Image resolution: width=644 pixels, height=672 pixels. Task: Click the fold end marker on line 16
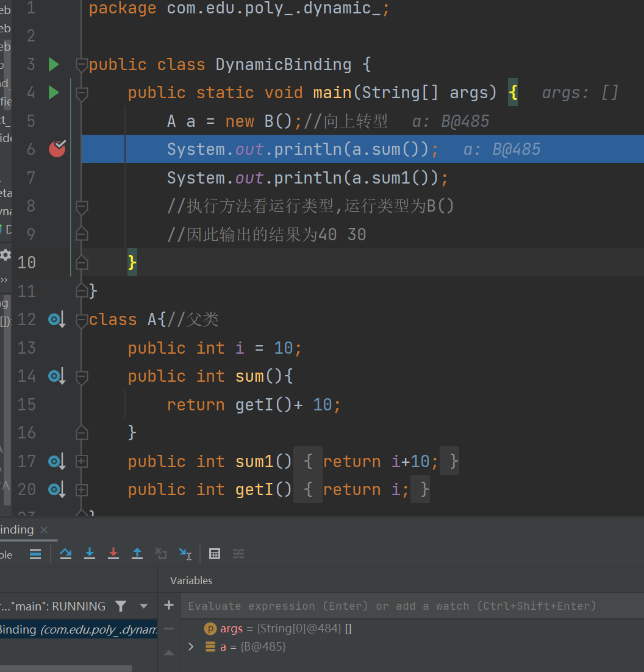tap(81, 433)
